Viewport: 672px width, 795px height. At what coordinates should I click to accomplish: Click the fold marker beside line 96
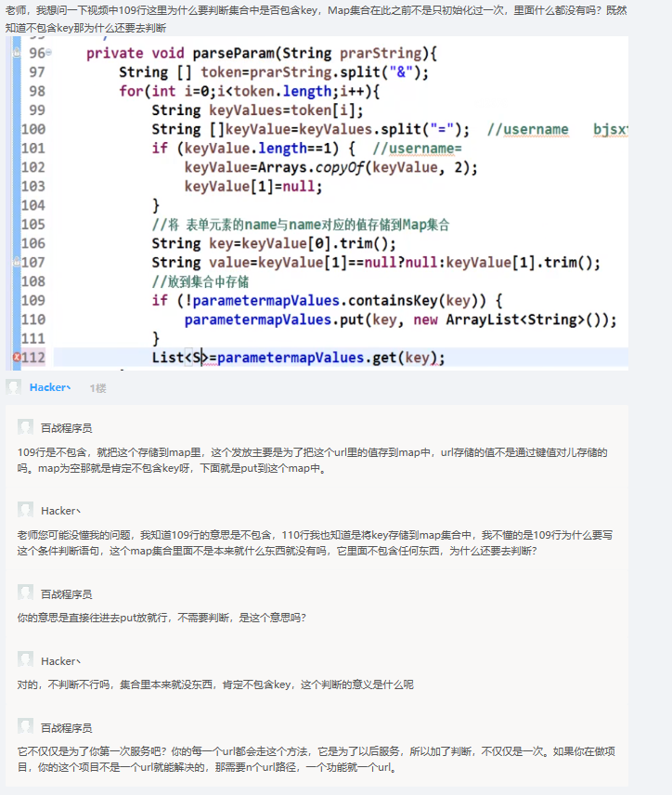pos(48,52)
